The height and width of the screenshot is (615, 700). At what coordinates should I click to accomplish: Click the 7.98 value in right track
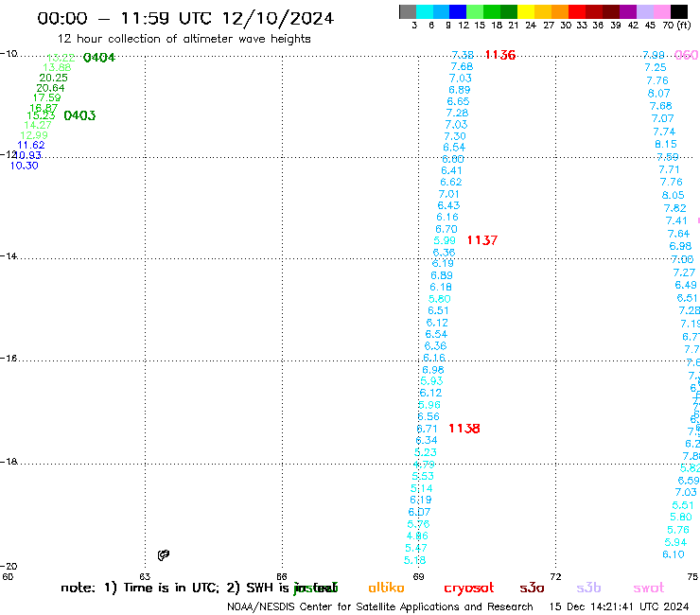coord(654,55)
